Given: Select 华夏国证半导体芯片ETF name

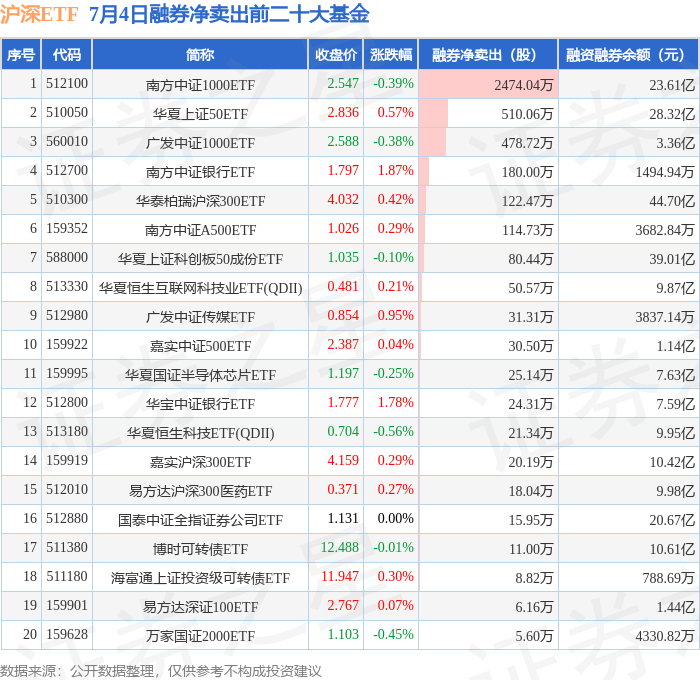Looking at the screenshot, I should 200,375.
